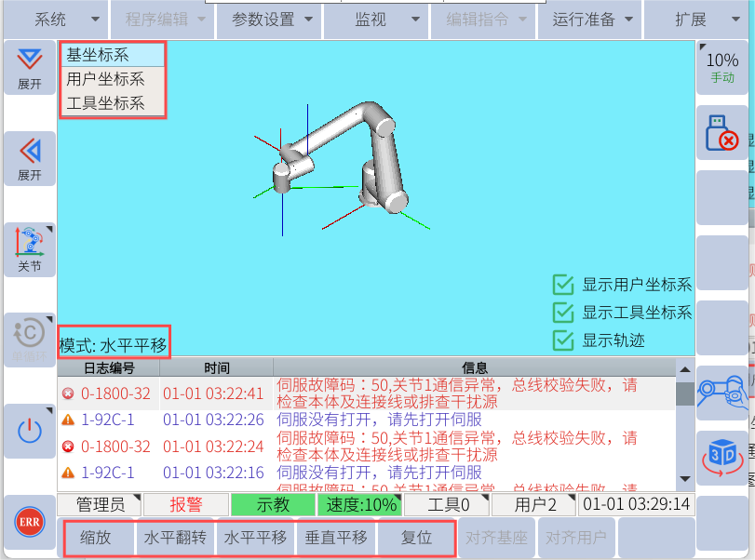Open the 3D view icon
755x560 pixels.
click(721, 454)
